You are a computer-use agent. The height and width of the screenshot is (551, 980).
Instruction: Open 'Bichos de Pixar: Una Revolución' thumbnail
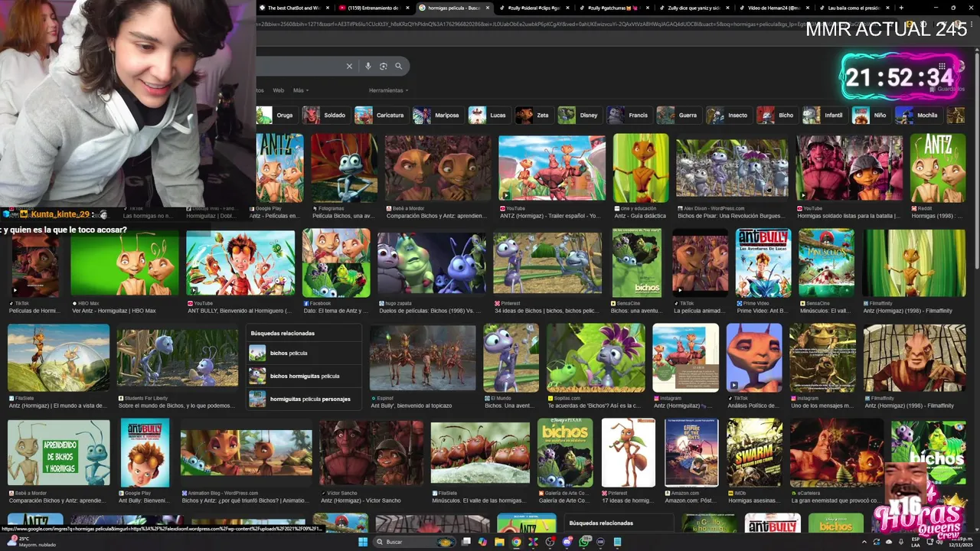tap(732, 168)
